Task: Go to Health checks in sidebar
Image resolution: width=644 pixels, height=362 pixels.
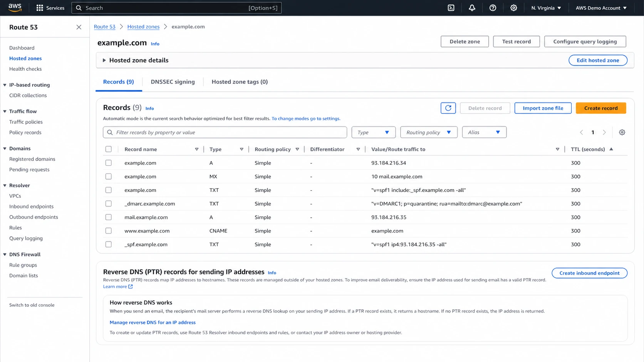Action: pyautogui.click(x=25, y=69)
